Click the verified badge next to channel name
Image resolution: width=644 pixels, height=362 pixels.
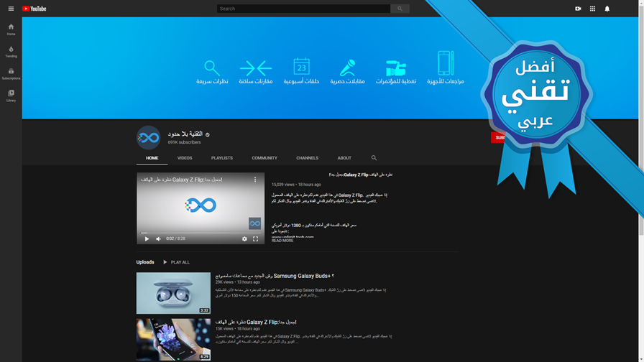[208, 134]
